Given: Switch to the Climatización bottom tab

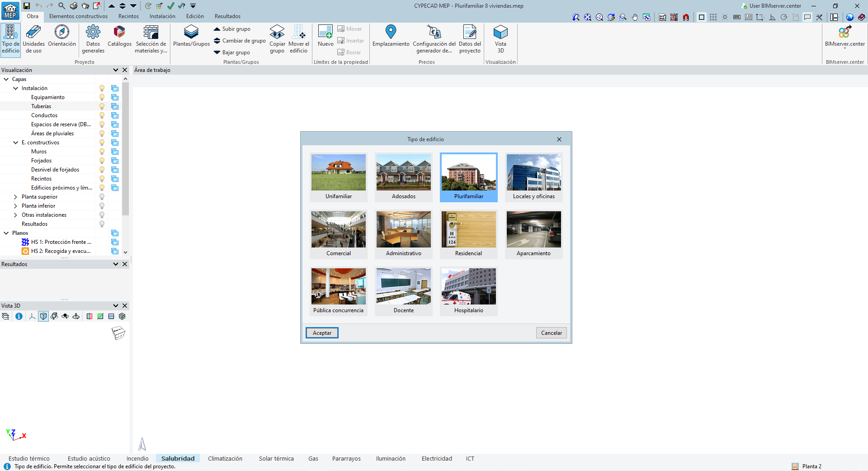Looking at the screenshot, I should [225, 458].
